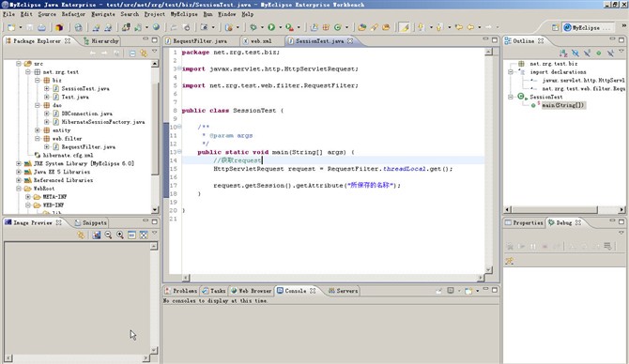The height and width of the screenshot is (364, 629).
Task: Toggle Hide Fields in Outline toolbar
Action: (575, 53)
